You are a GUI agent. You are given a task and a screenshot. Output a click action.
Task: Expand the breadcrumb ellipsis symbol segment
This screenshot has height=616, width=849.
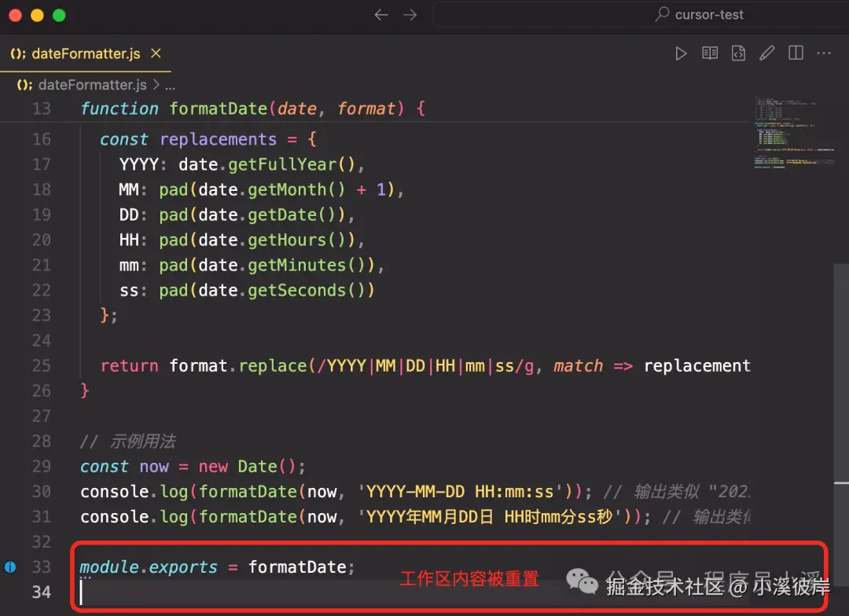pos(170,85)
